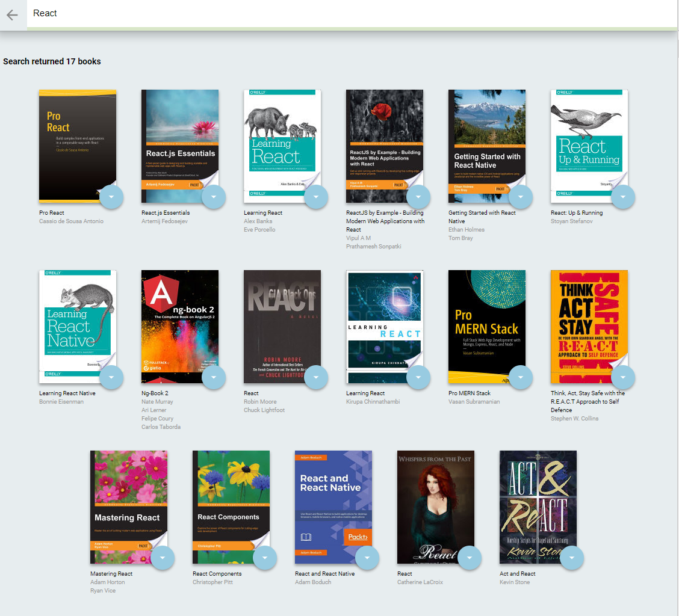The image size is (679, 616).
Task: Open shelf dropdown on ReactJS by Example book
Action: tap(418, 197)
